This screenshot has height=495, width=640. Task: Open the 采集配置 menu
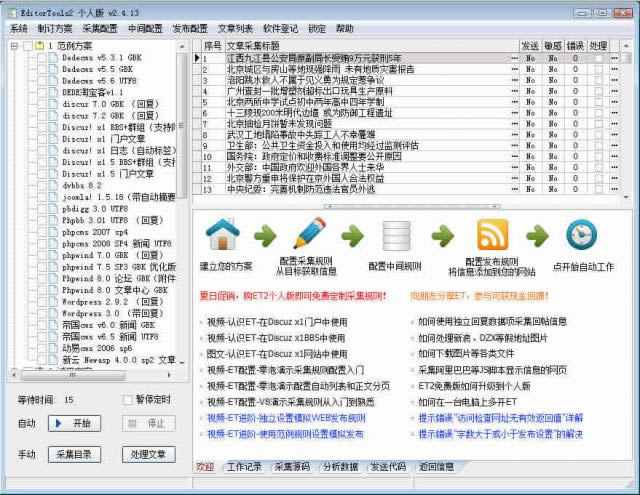(100, 29)
